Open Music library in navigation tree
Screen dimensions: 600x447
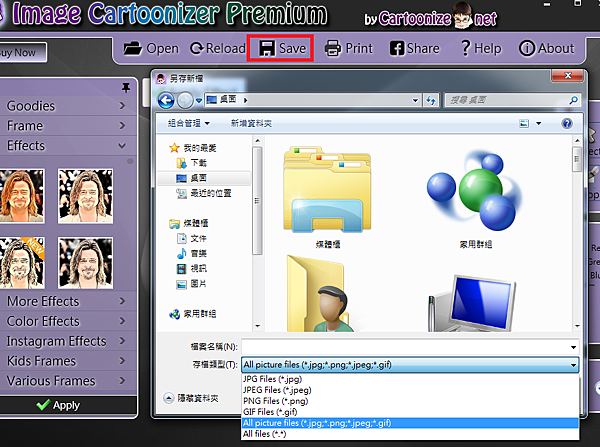[191, 253]
